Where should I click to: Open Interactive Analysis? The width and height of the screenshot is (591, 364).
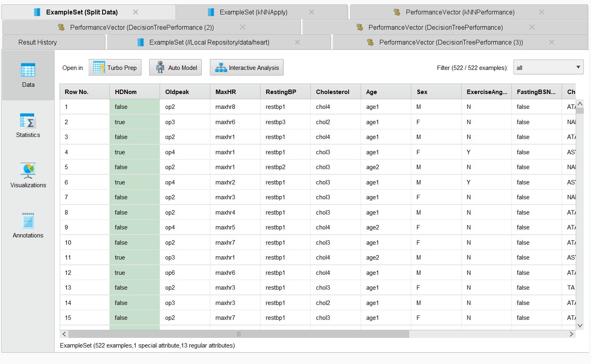(246, 67)
